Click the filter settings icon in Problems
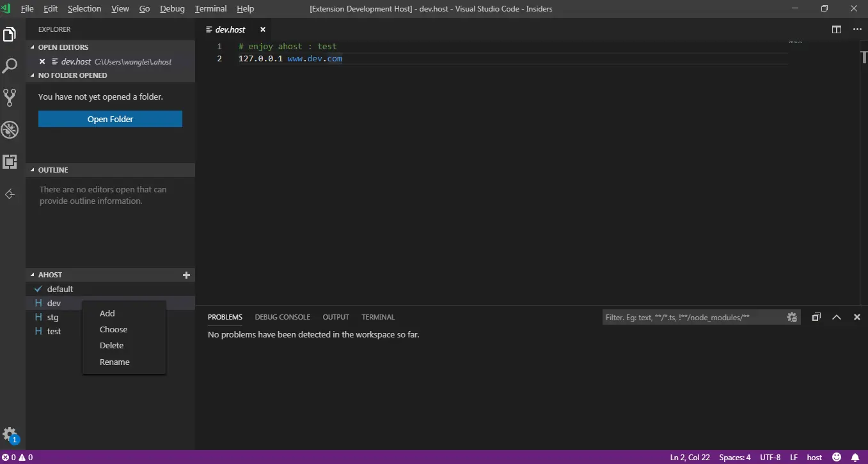868x464 pixels. pos(792,317)
